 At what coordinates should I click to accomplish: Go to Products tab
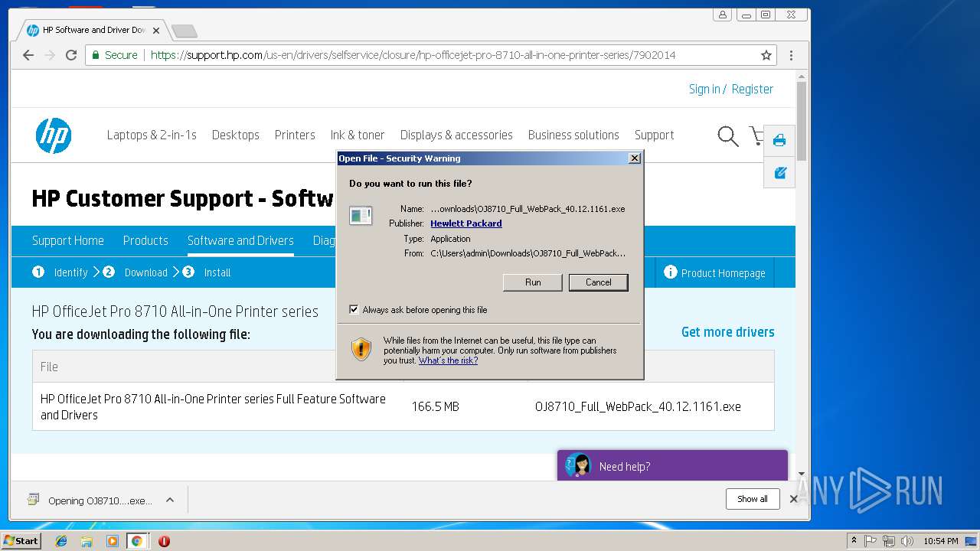point(145,240)
